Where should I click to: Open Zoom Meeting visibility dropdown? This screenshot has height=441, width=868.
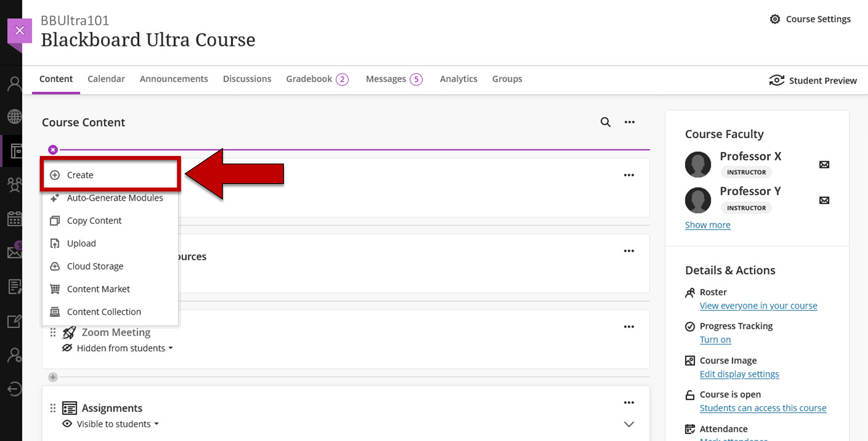(x=125, y=348)
